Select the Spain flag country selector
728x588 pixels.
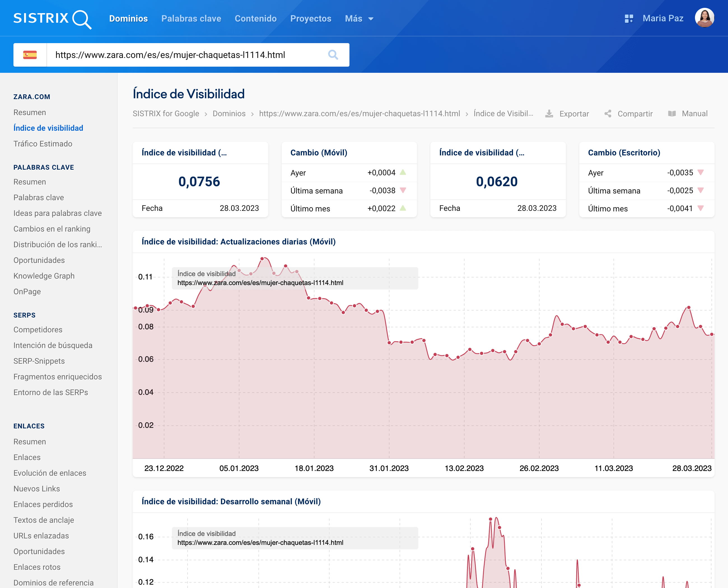click(30, 55)
